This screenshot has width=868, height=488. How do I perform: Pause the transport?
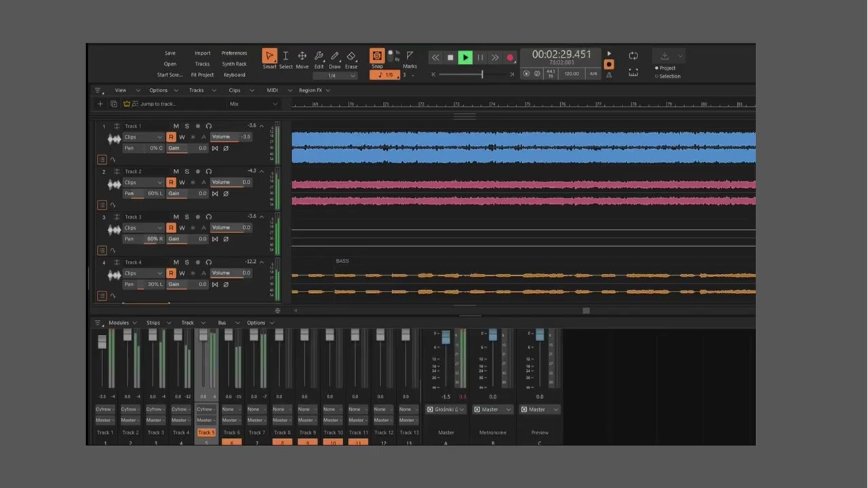coord(480,58)
